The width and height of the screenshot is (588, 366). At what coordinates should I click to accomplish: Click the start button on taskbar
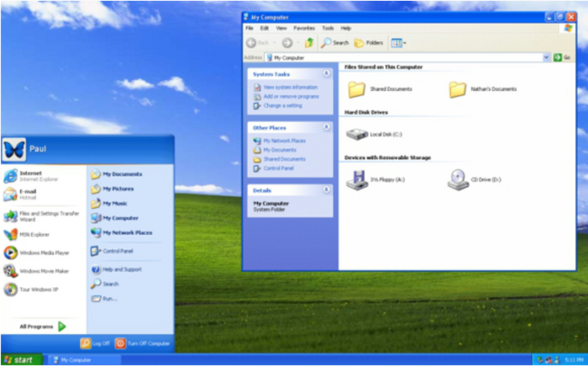click(22, 360)
